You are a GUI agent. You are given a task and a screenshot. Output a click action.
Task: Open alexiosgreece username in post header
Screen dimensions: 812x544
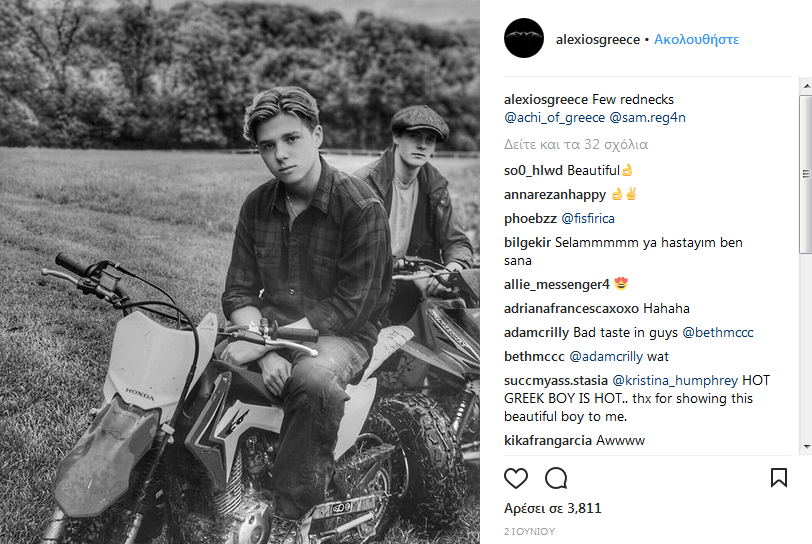(x=598, y=40)
